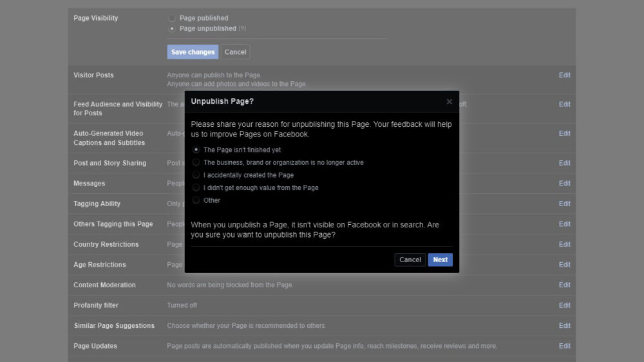The height and width of the screenshot is (362, 644).
Task: Choose "business, brand or organization no longer active"
Action: point(196,162)
